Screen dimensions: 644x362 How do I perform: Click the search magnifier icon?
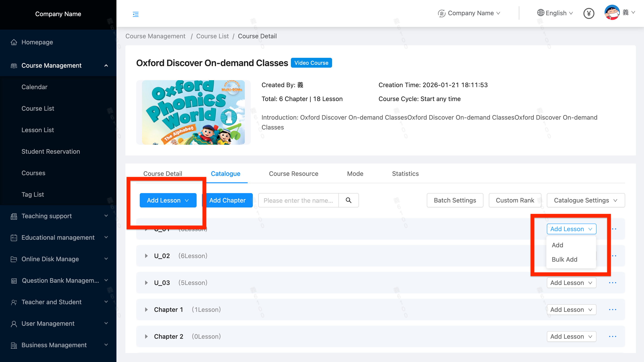point(348,200)
